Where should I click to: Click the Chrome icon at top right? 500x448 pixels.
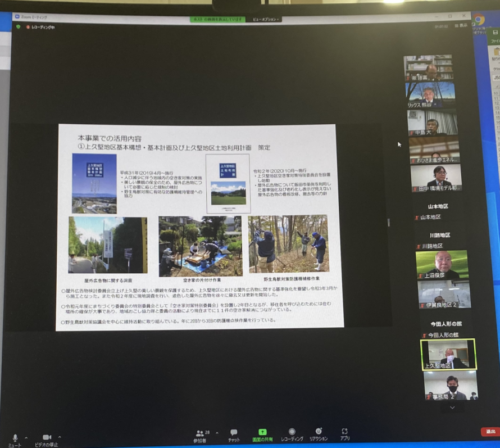pos(479,20)
